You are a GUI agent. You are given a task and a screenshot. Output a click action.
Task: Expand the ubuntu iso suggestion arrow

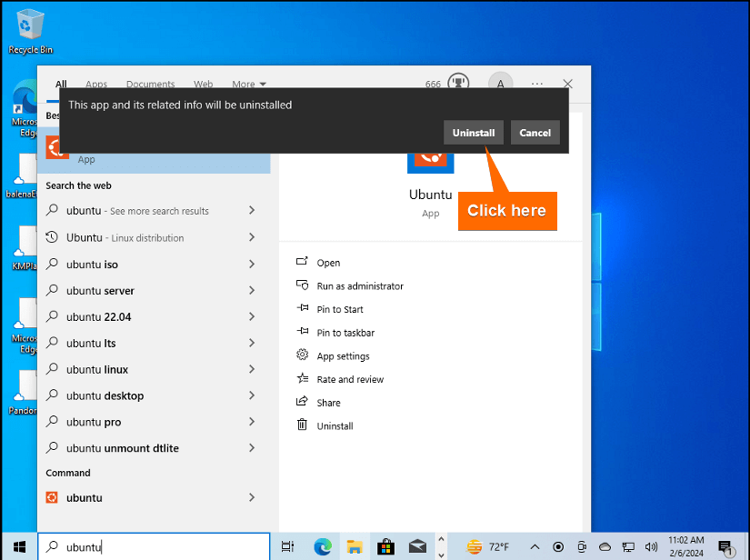pyautogui.click(x=252, y=264)
